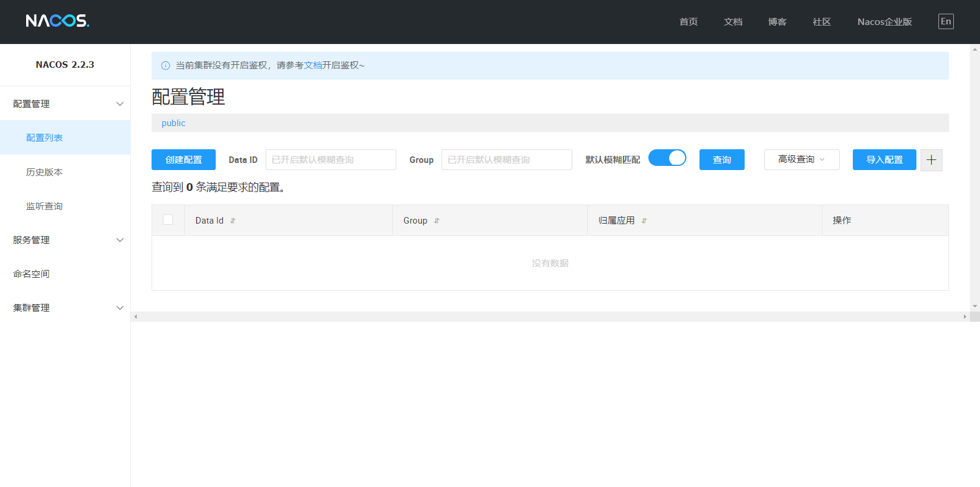
Task: Click the 没有数据 empty table message
Action: pyautogui.click(x=550, y=263)
